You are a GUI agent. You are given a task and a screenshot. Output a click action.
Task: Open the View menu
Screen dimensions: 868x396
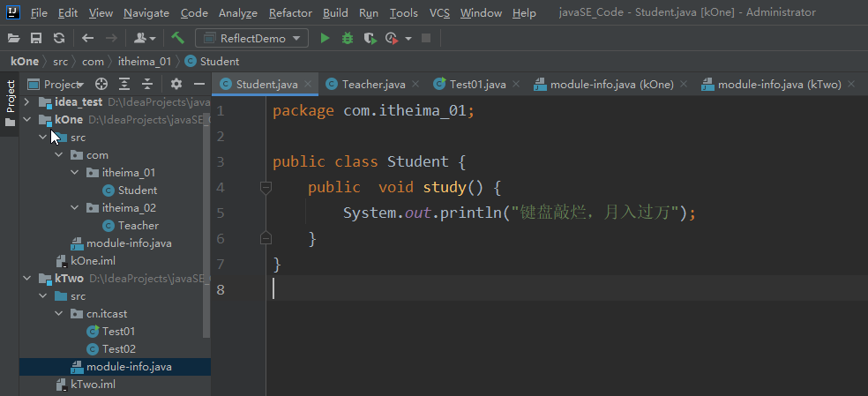(x=101, y=12)
